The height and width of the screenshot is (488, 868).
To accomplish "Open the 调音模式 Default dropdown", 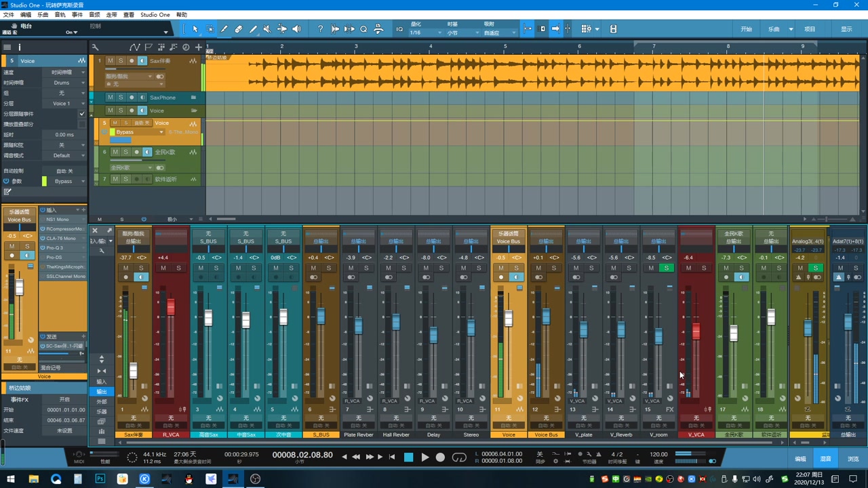I will point(64,155).
